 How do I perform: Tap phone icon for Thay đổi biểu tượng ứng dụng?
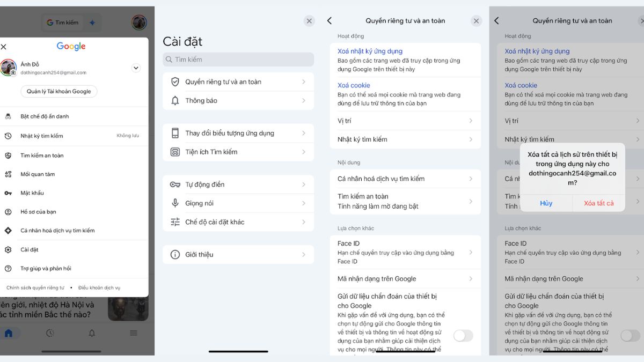pyautogui.click(x=175, y=133)
